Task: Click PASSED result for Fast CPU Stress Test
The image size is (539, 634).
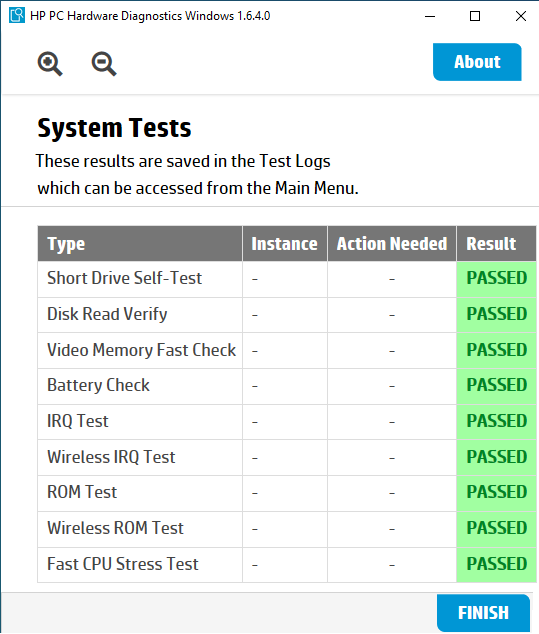Action: (x=497, y=564)
